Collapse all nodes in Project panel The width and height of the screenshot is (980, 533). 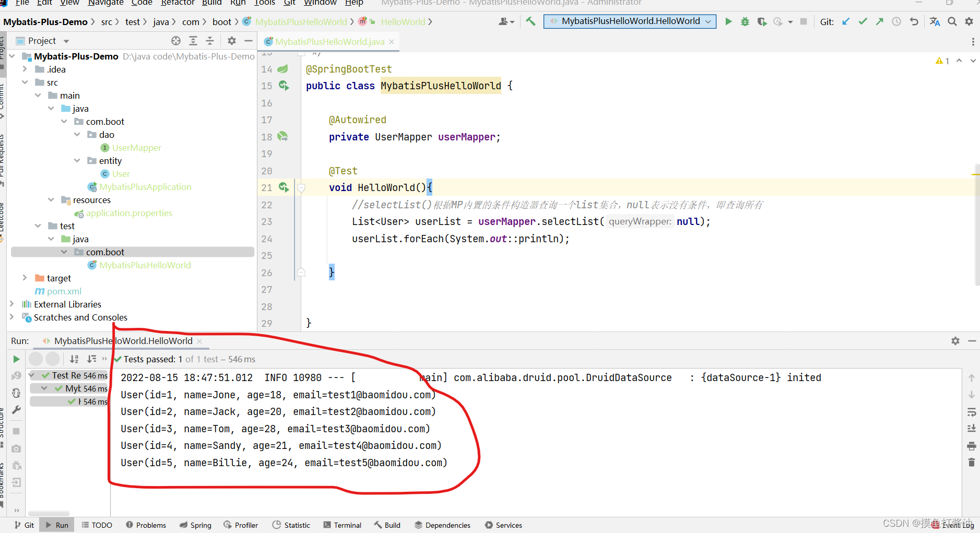coord(210,41)
